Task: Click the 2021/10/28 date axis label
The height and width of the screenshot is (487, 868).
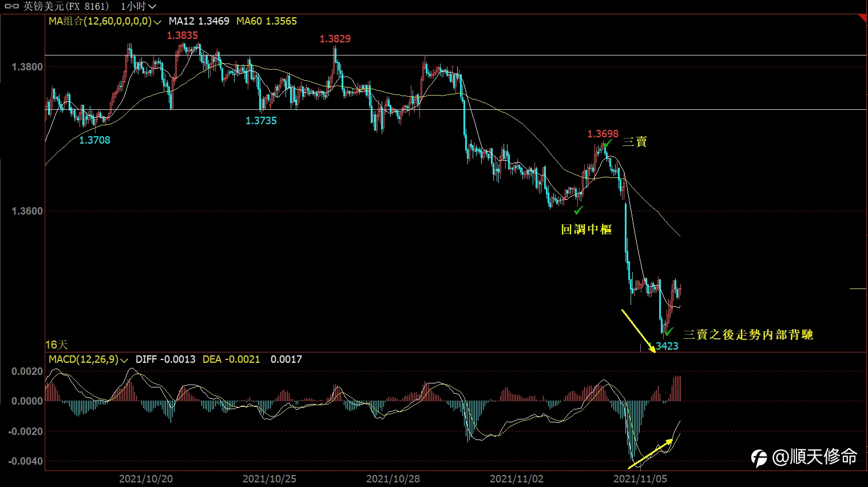Action: [x=393, y=479]
